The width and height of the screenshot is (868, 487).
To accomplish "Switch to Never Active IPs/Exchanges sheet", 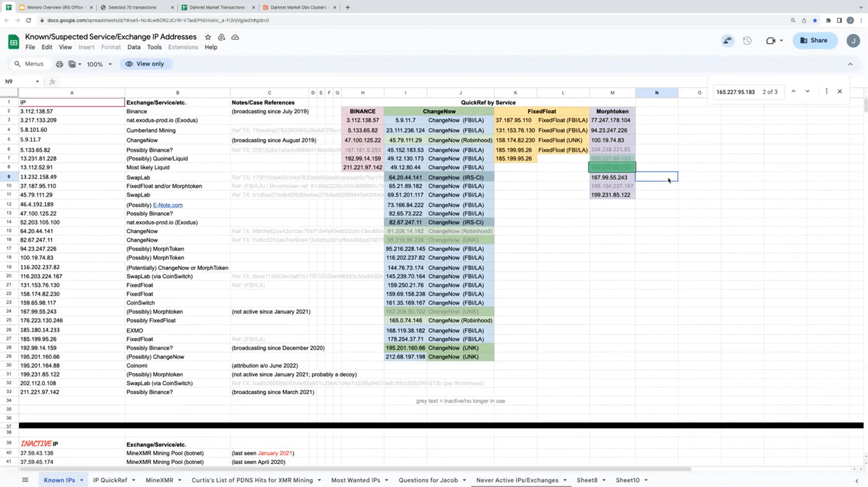I will (517, 480).
